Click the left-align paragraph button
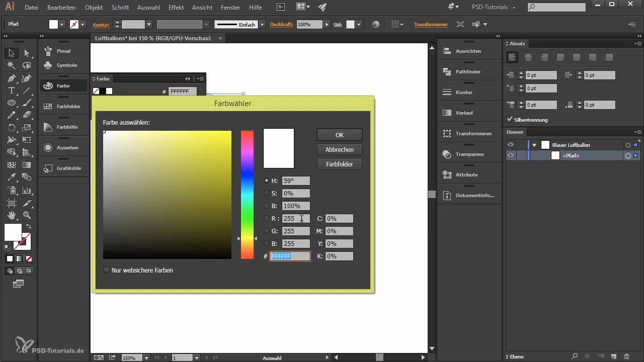The height and width of the screenshot is (362, 644). (512, 57)
